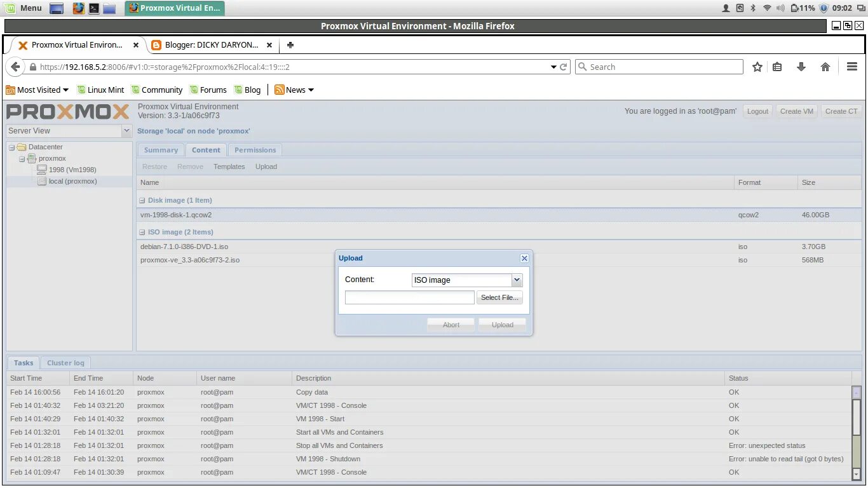868x488 pixels.
Task: Collapse the Datacenter tree node
Action: pos(11,147)
